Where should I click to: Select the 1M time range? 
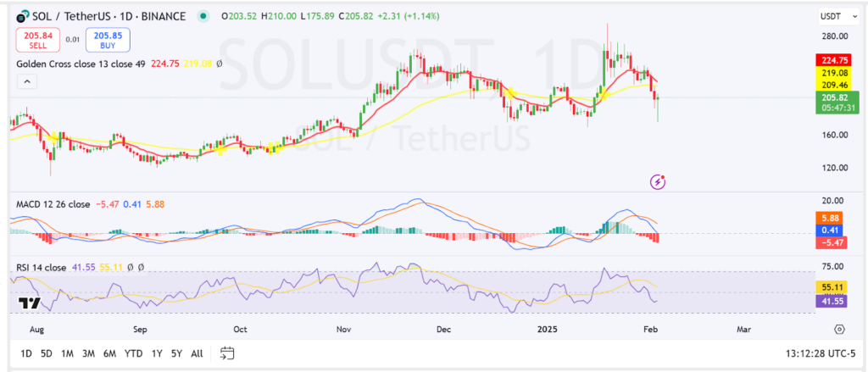pos(68,353)
